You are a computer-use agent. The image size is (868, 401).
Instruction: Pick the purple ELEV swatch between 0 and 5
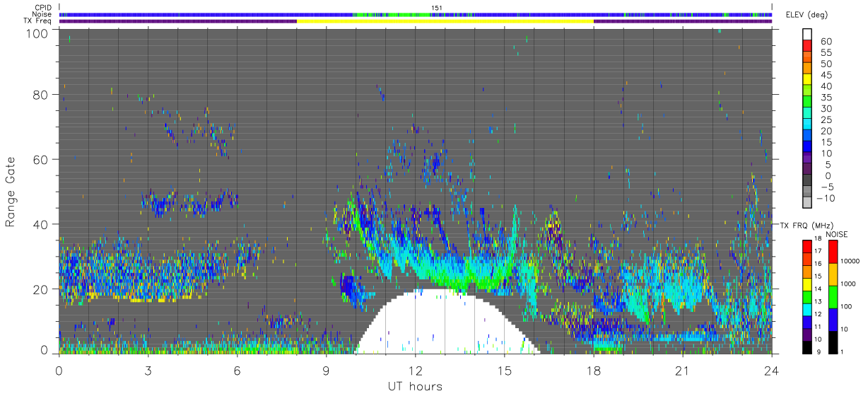(807, 169)
